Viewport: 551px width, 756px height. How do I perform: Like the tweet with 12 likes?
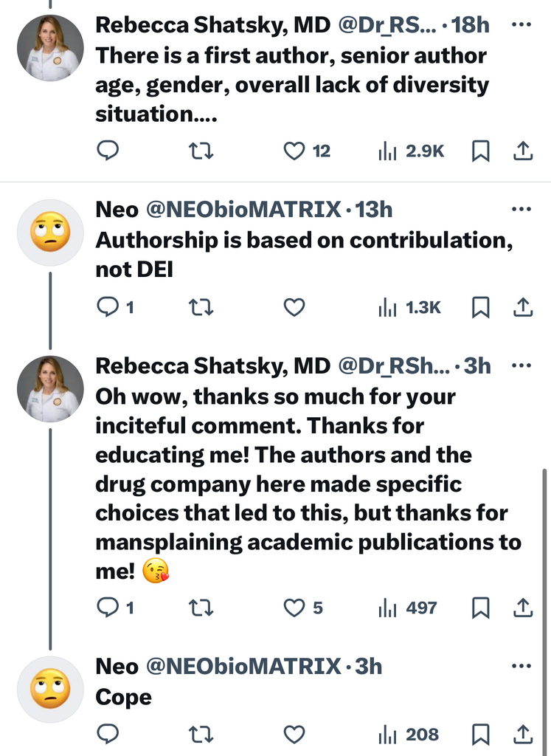pyautogui.click(x=294, y=151)
